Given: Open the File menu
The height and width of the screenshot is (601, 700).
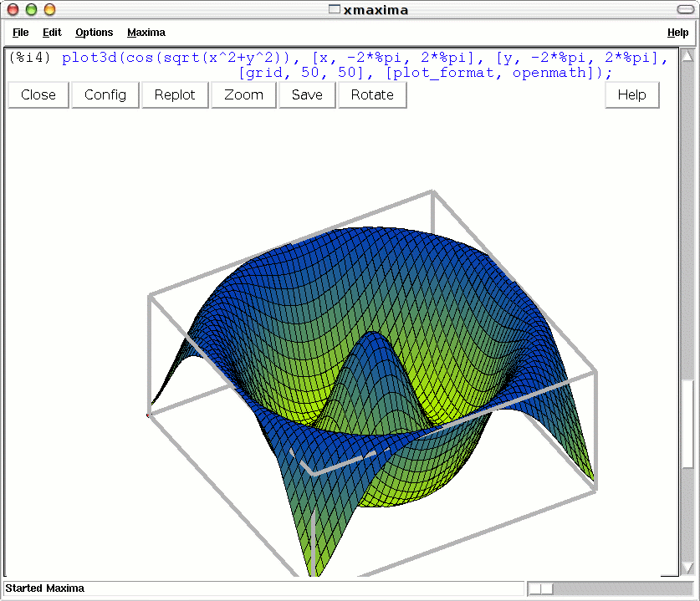Looking at the screenshot, I should [x=19, y=33].
